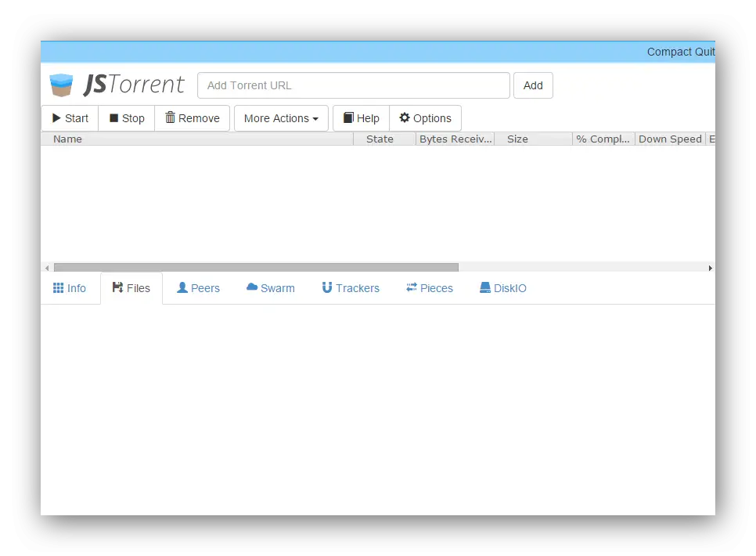The image size is (756, 556).
Task: Sort by the Name column header
Action: tap(197, 139)
